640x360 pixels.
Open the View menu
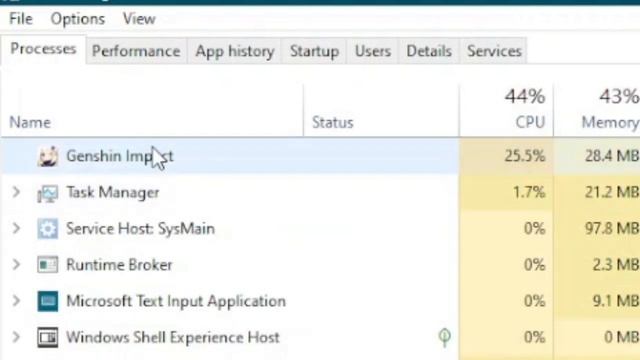(139, 19)
